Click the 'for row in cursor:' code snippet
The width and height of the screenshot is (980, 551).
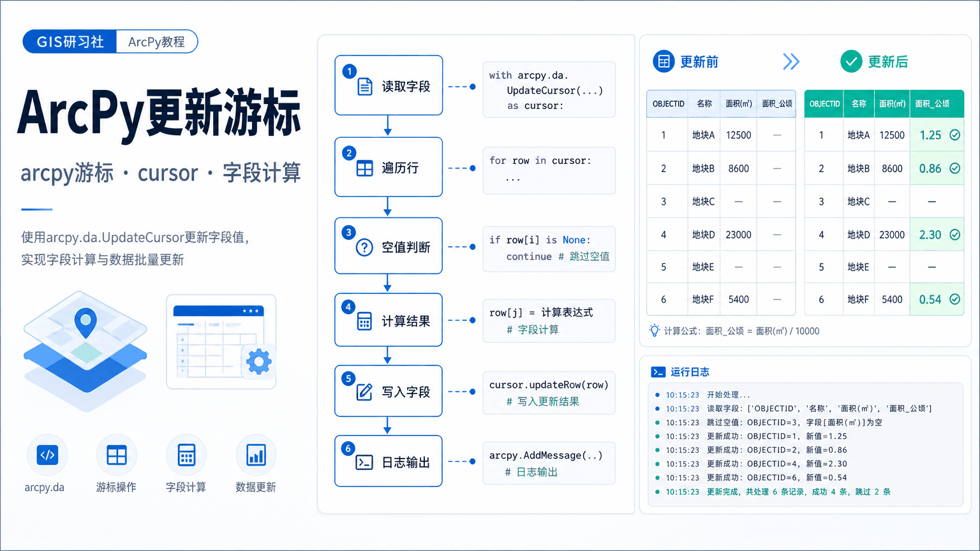(549, 170)
